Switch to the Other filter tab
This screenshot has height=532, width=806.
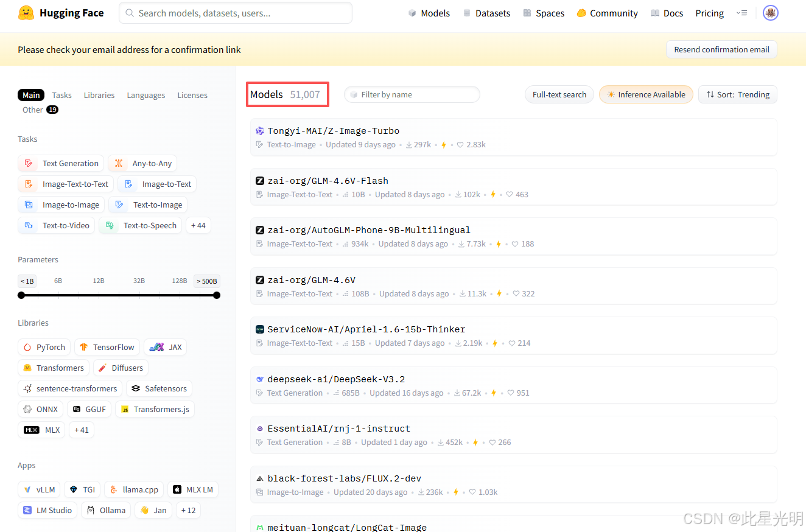(x=40, y=110)
